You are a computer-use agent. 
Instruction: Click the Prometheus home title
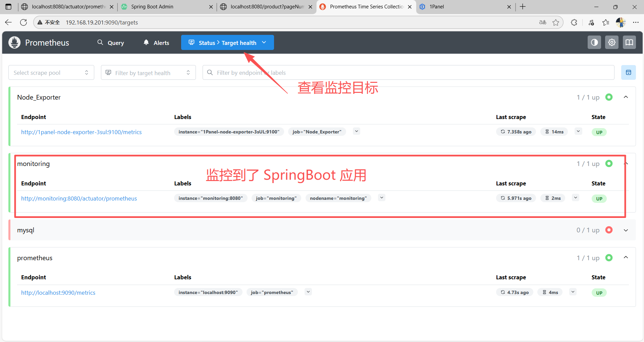pos(47,43)
